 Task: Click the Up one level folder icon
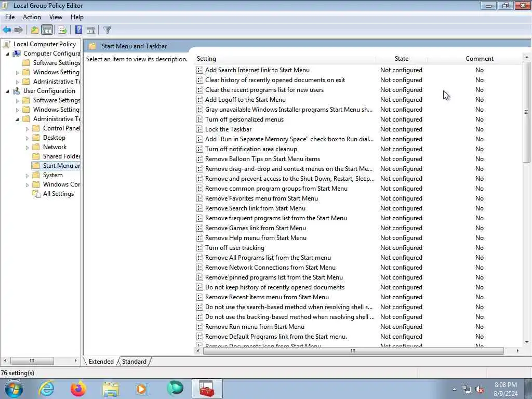[x=35, y=30]
